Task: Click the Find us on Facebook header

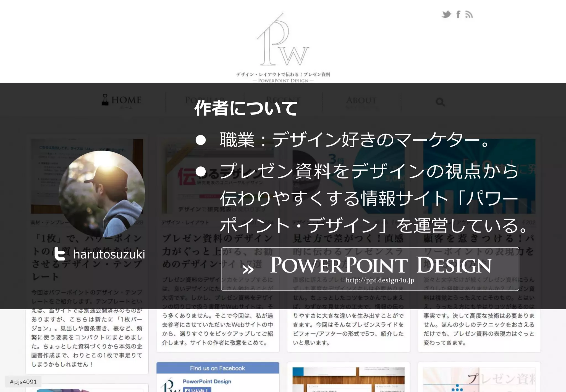Action: pos(218,368)
